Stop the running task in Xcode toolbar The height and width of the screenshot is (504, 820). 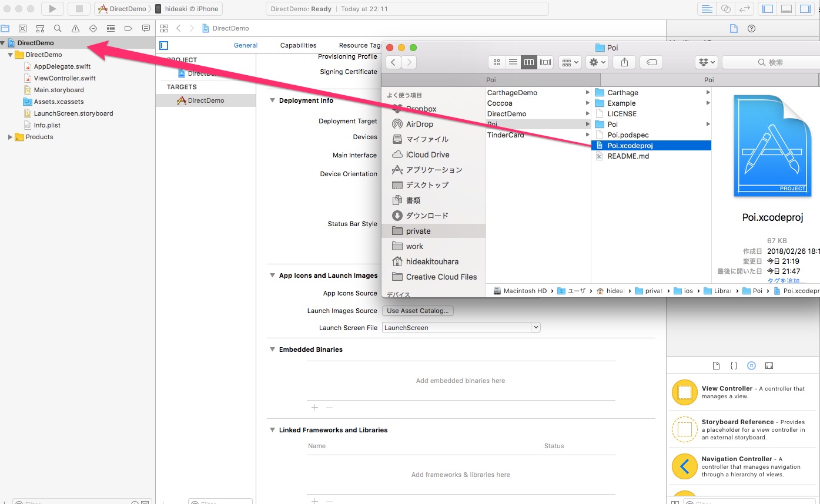coord(79,9)
